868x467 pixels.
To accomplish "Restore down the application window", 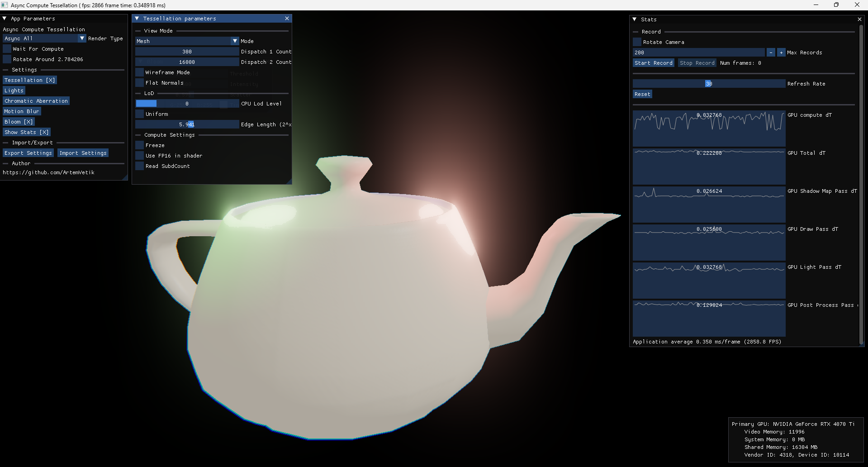I will click(836, 5).
